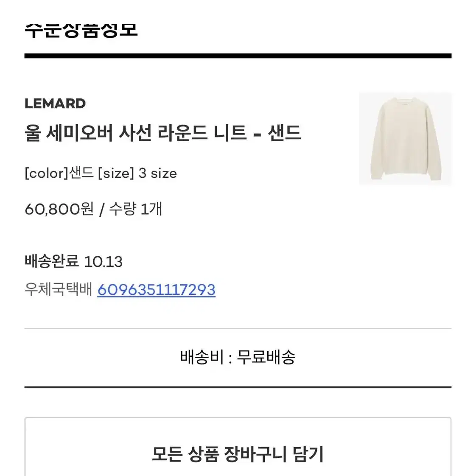Click the 10.13 delivery date
Image resolution: width=476 pixels, height=476 pixels.
coord(103,262)
